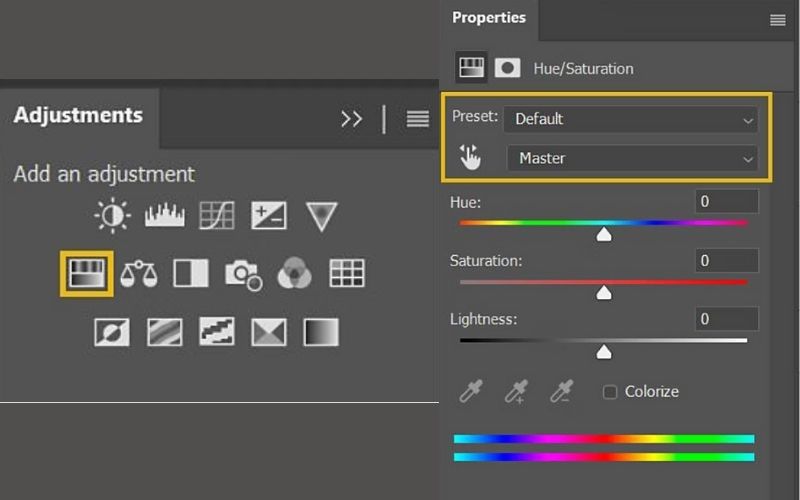Screen dimensions: 800x500
Task: Add an Exposure adjustment
Action: click(269, 216)
